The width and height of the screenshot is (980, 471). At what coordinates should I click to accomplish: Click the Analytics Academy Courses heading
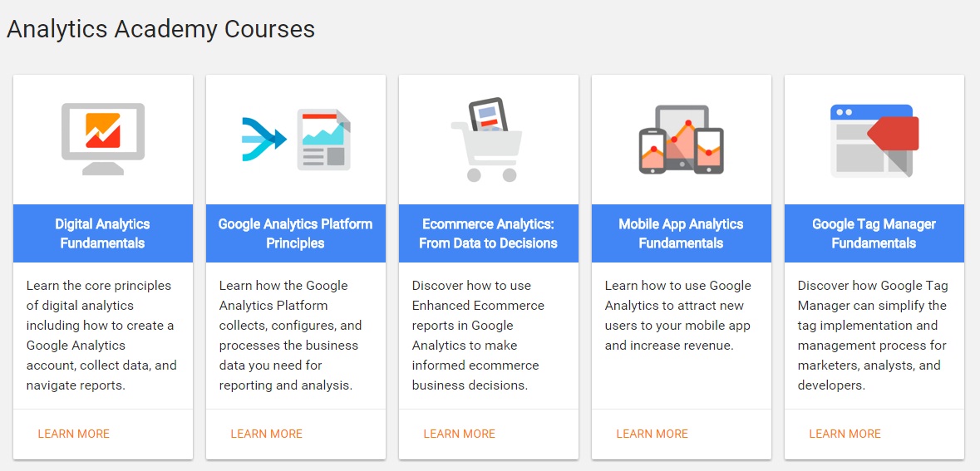[x=160, y=29]
